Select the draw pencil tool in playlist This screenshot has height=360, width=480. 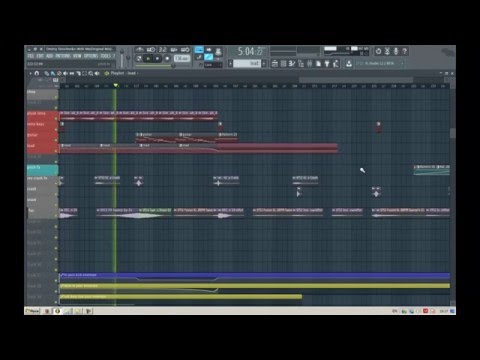(47, 73)
